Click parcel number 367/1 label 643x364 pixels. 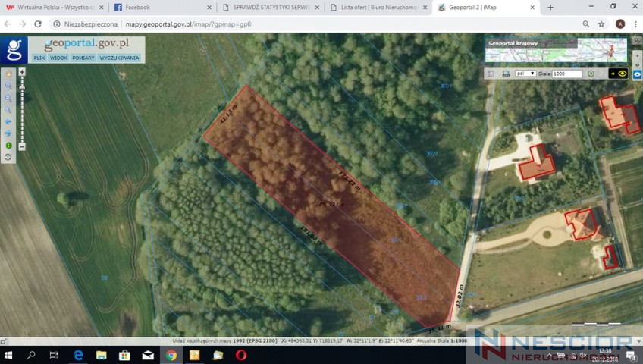[446, 86]
